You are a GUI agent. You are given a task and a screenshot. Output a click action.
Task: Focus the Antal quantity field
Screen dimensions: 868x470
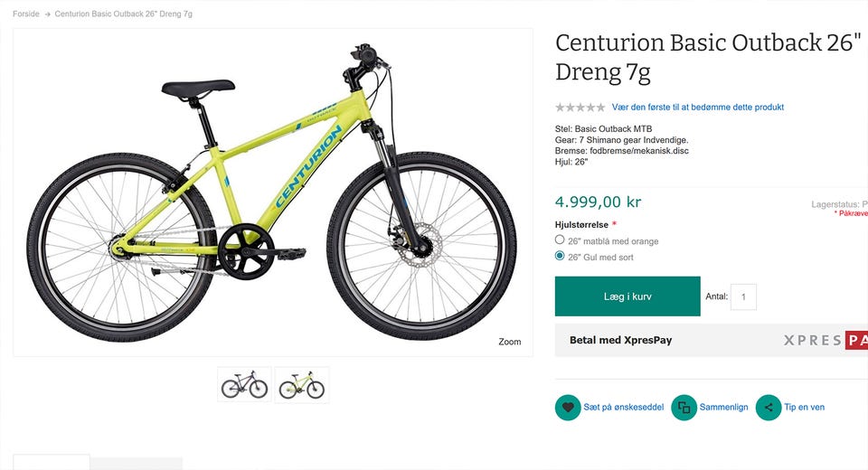pyautogui.click(x=743, y=296)
